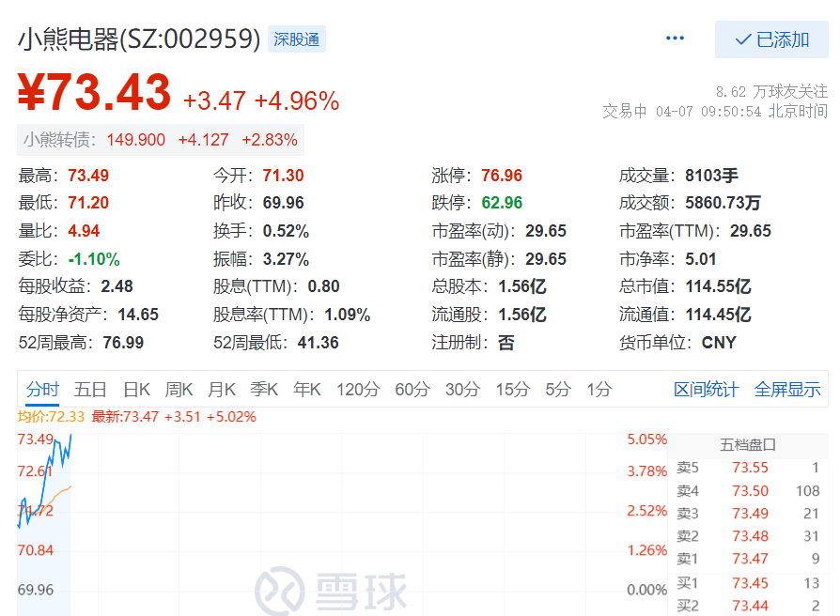Viewport: 840px width, 616px height.
Task: Click the 深股通 badge
Action: click(x=296, y=39)
